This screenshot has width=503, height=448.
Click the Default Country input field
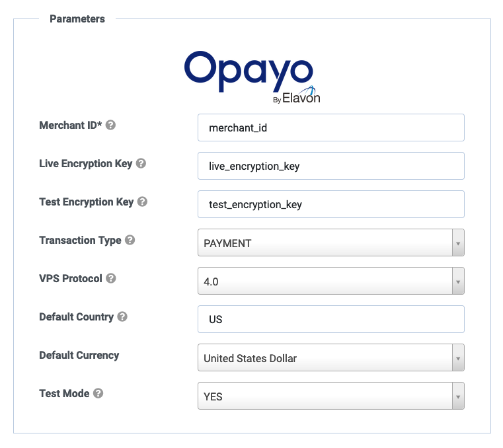pyautogui.click(x=330, y=319)
